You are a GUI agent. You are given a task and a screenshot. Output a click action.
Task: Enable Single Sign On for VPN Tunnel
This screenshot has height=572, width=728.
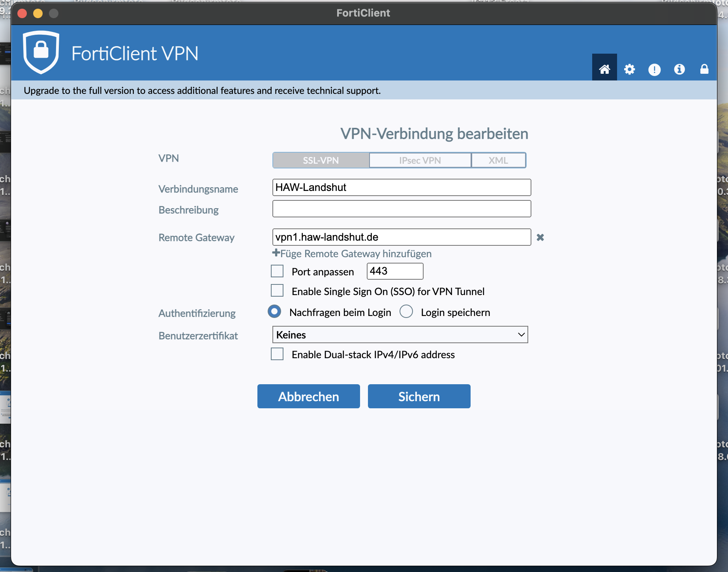[x=277, y=290]
